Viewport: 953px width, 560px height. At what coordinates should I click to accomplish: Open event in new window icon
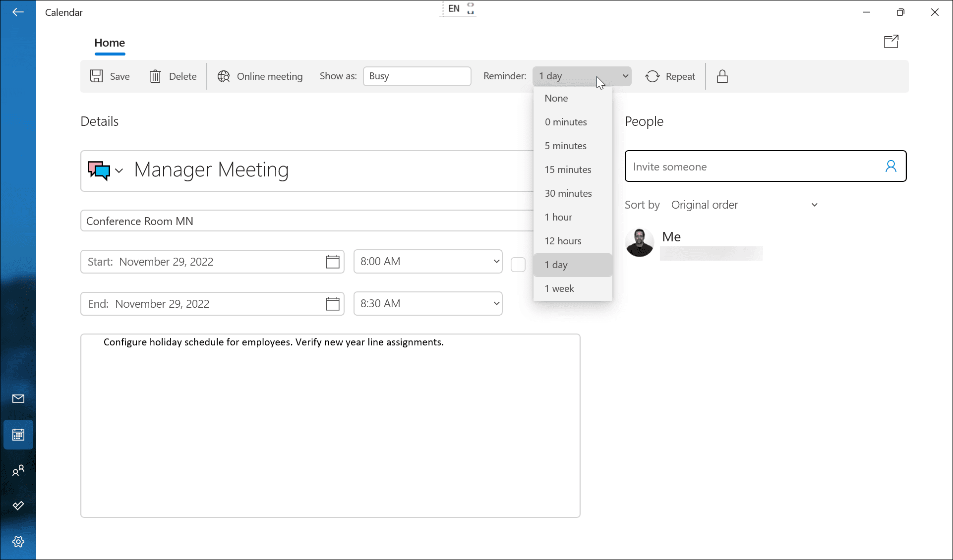tap(891, 42)
